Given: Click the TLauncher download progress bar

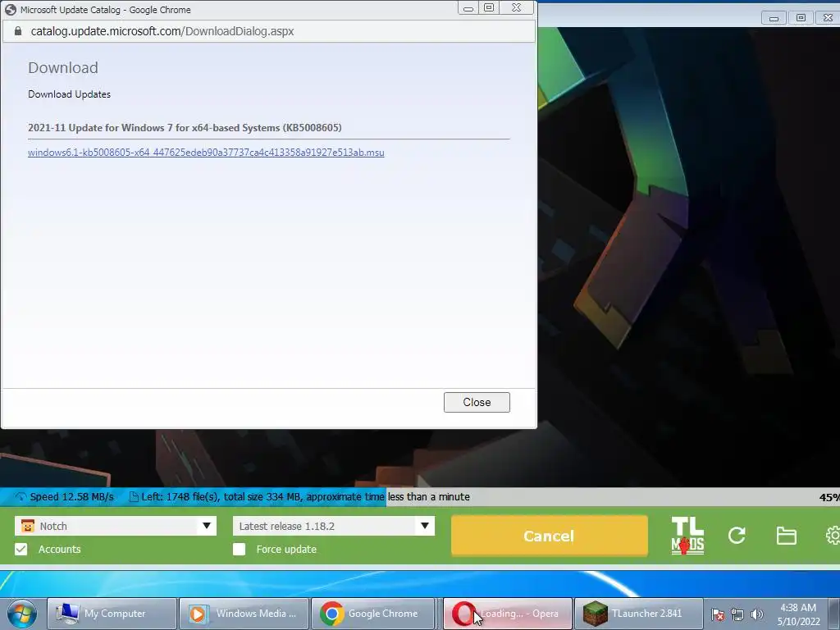Looking at the screenshot, I should click(420, 496).
